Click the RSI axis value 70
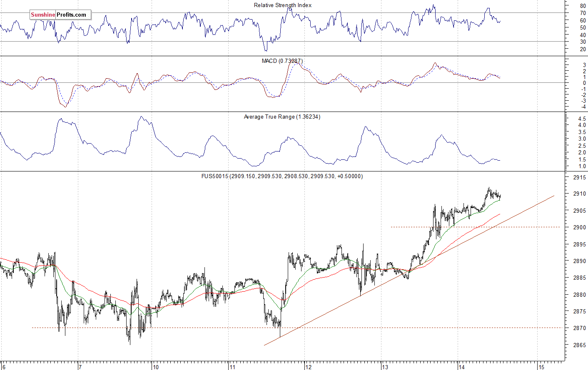588x370 pixels. coord(583,13)
